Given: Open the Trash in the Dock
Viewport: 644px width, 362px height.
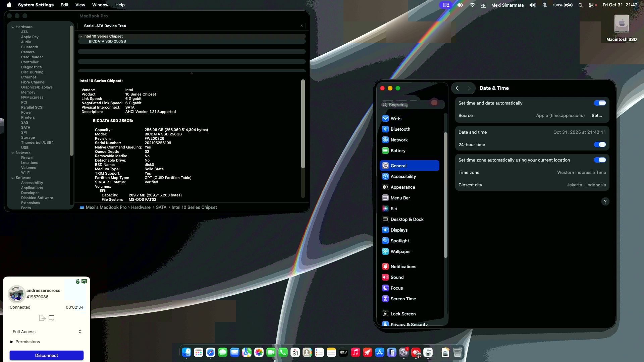Looking at the screenshot, I should click(x=458, y=352).
